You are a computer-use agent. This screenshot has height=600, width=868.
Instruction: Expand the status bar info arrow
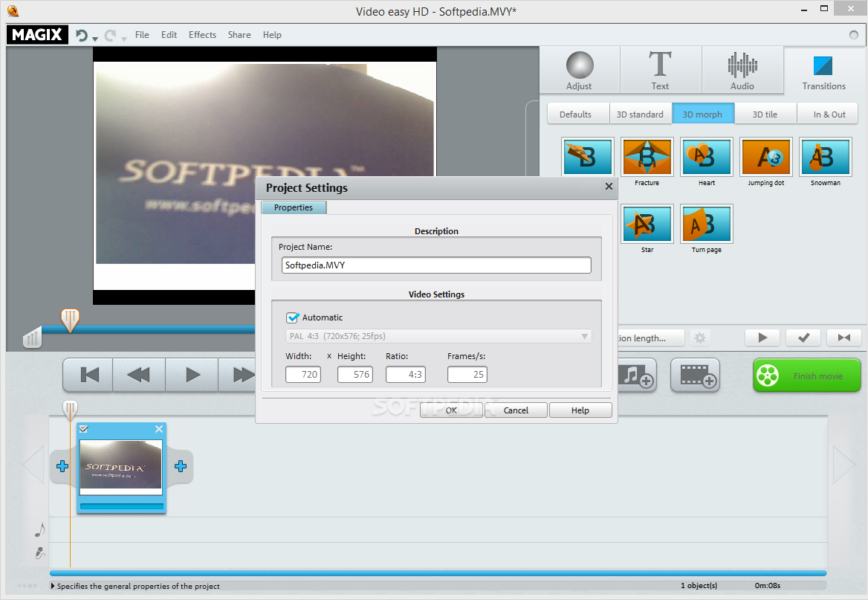click(x=53, y=586)
